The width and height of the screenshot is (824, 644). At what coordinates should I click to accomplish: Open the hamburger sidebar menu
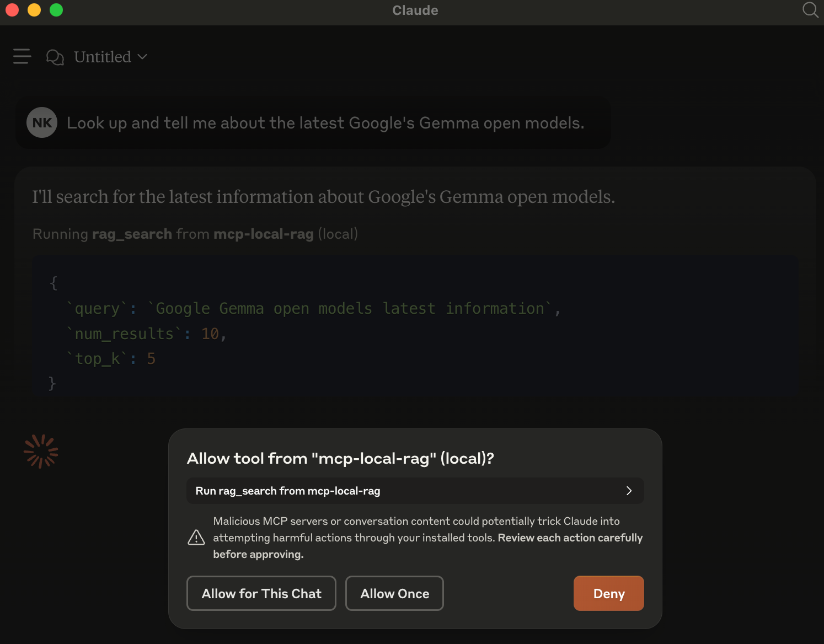(x=22, y=56)
